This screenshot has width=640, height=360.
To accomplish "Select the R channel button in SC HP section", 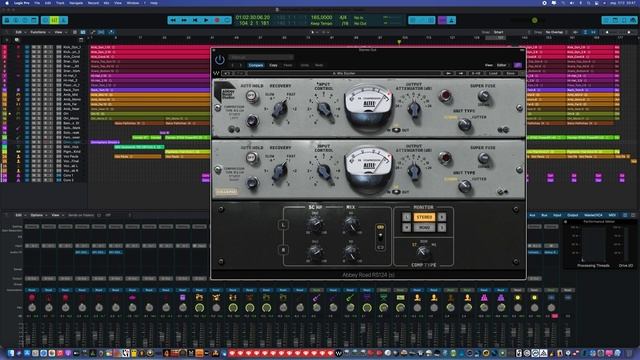I will click(284, 250).
